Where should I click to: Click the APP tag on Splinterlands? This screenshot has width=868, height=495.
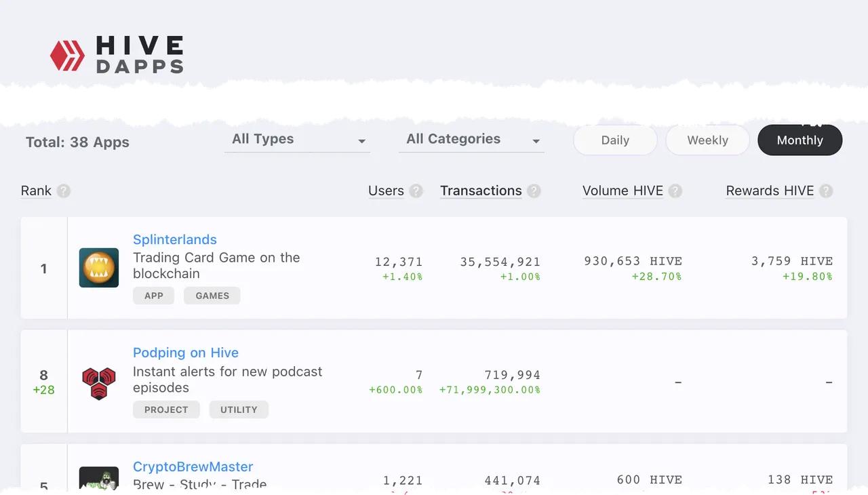[153, 296]
